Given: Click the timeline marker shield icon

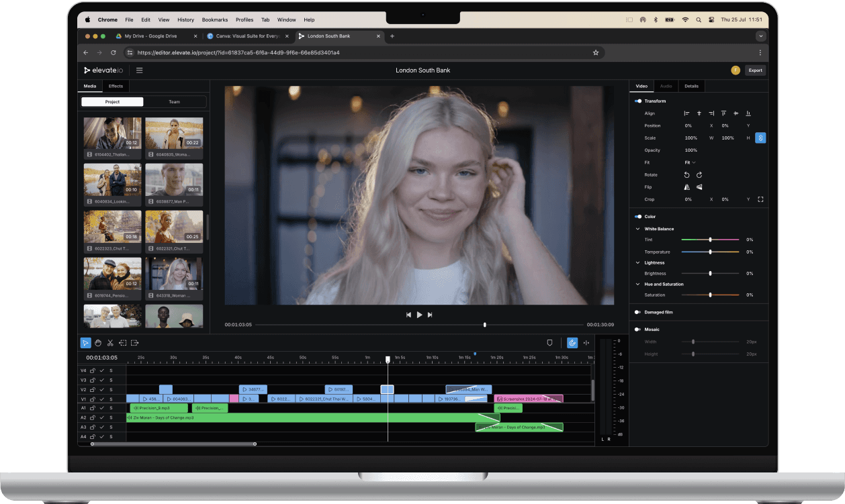Looking at the screenshot, I should pos(549,343).
